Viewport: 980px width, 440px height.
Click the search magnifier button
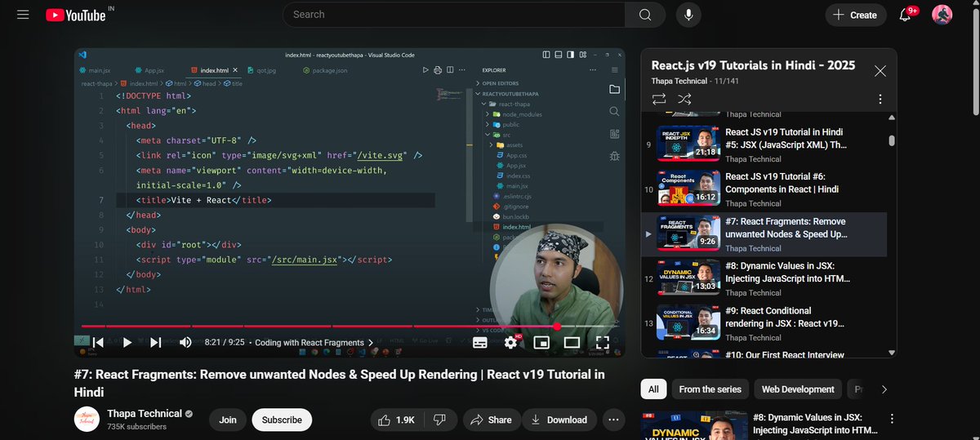click(645, 15)
